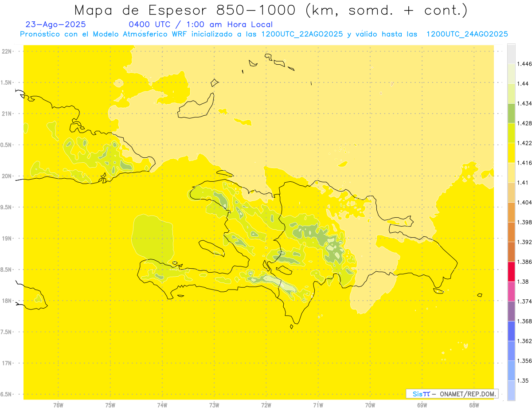Click the legend value 1.356
This screenshot has width=532, height=411.
(524, 361)
